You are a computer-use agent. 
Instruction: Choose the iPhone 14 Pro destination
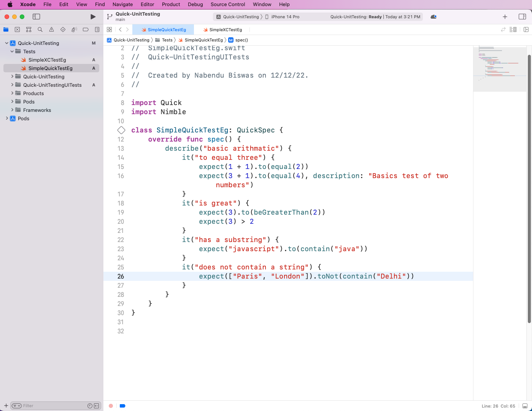(283, 17)
